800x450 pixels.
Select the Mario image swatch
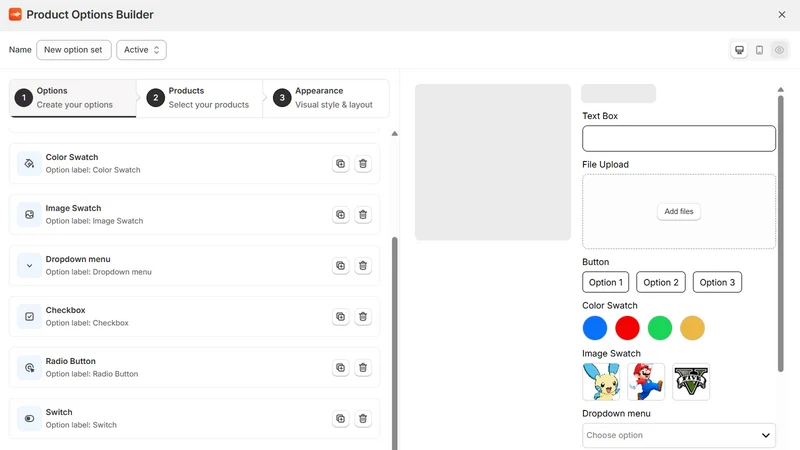coord(646,382)
